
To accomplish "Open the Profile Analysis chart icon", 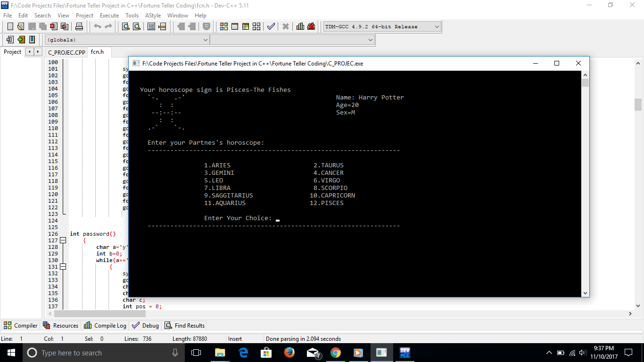I will (x=300, y=26).
